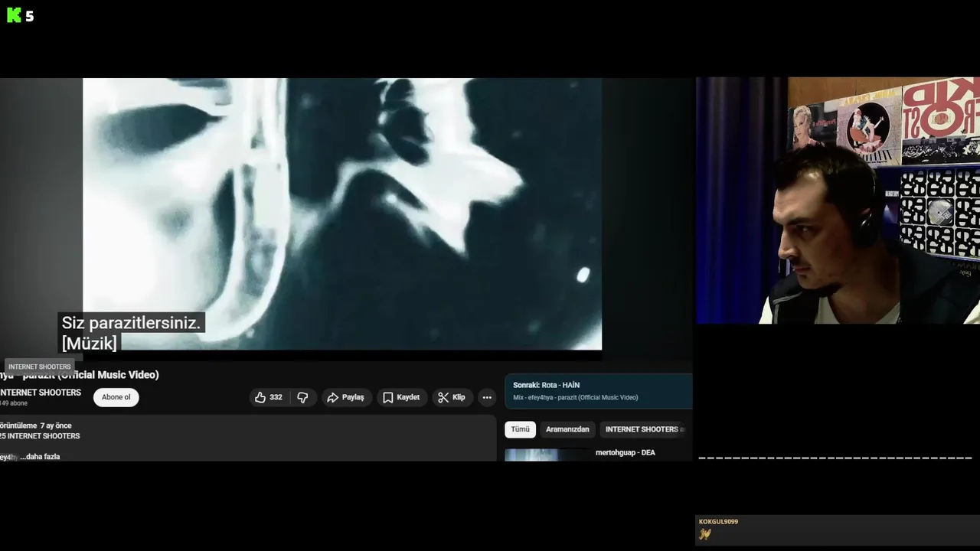Open the mertohguap - DEA video thumbnail
Viewport: 980px width, 551px height.
pos(547,455)
